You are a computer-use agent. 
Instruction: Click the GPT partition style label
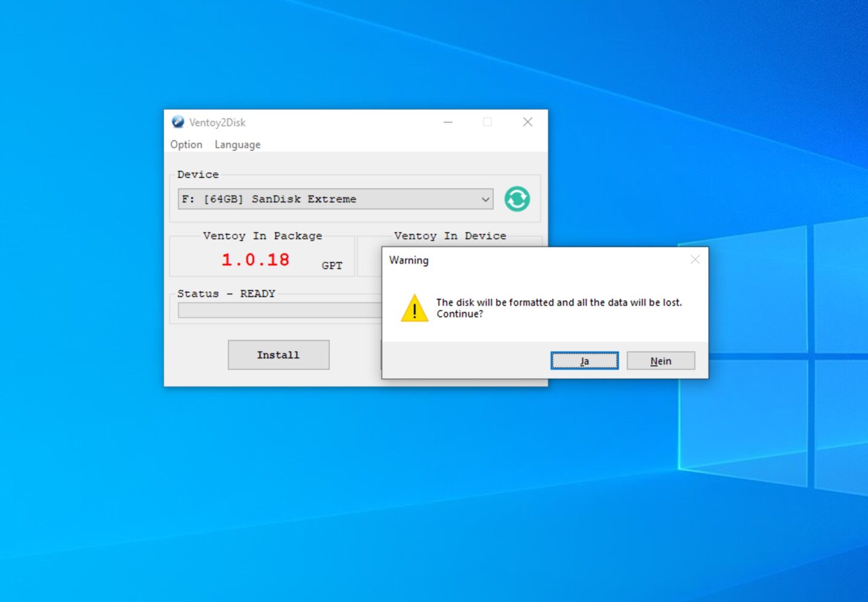coord(332,266)
